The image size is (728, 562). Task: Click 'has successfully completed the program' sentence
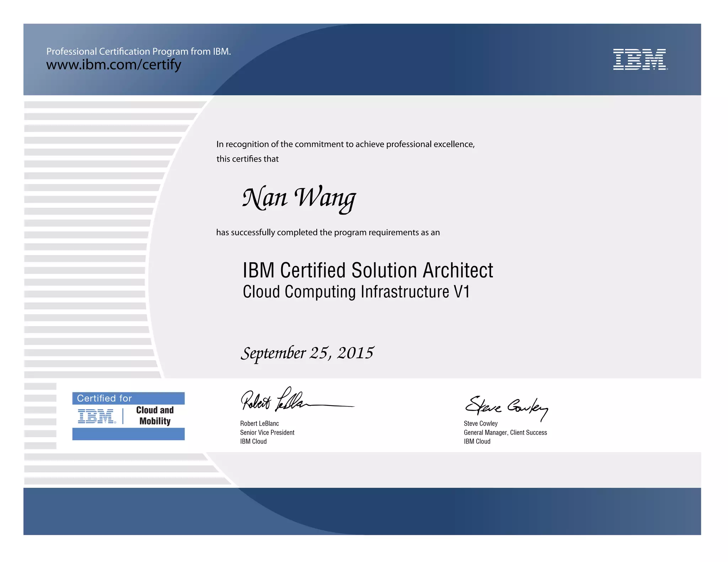point(328,232)
